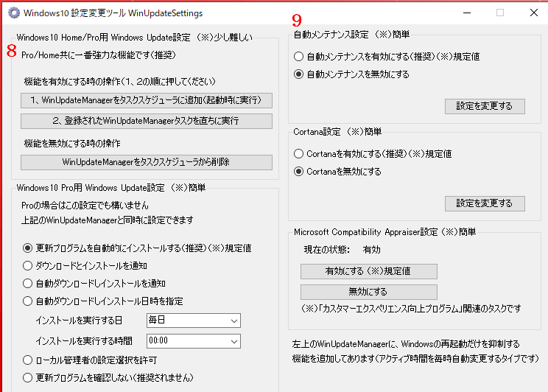Minimize the WinUpdateSettings window
The height and width of the screenshot is (392, 548).
click(x=467, y=13)
